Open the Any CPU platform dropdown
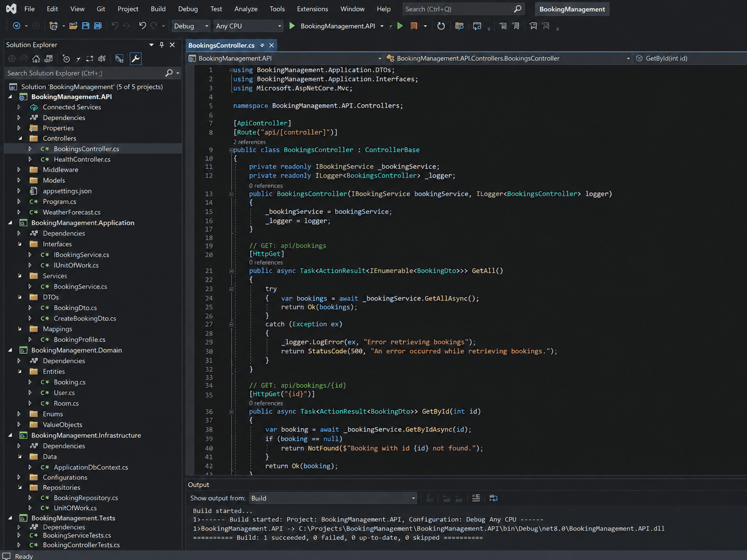The image size is (747, 560). pos(248,26)
